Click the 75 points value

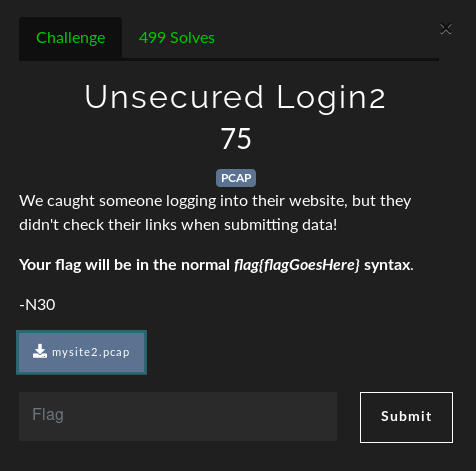[236, 139]
